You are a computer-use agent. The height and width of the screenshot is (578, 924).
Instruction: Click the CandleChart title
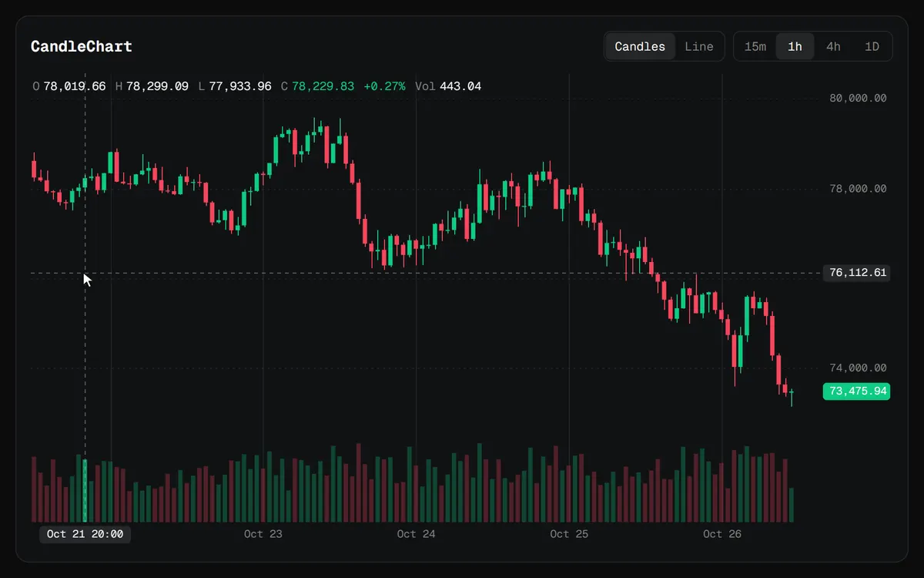click(x=82, y=46)
